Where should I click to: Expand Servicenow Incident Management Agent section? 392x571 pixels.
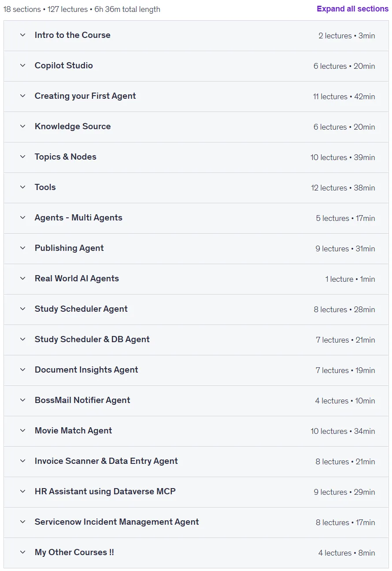[196, 522]
